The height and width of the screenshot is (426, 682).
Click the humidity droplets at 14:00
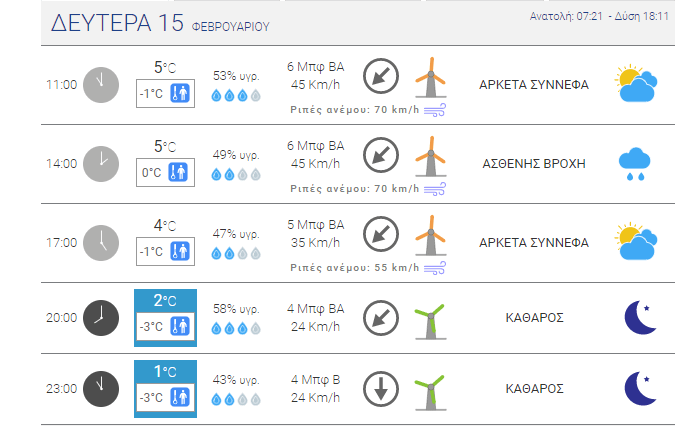click(235, 175)
